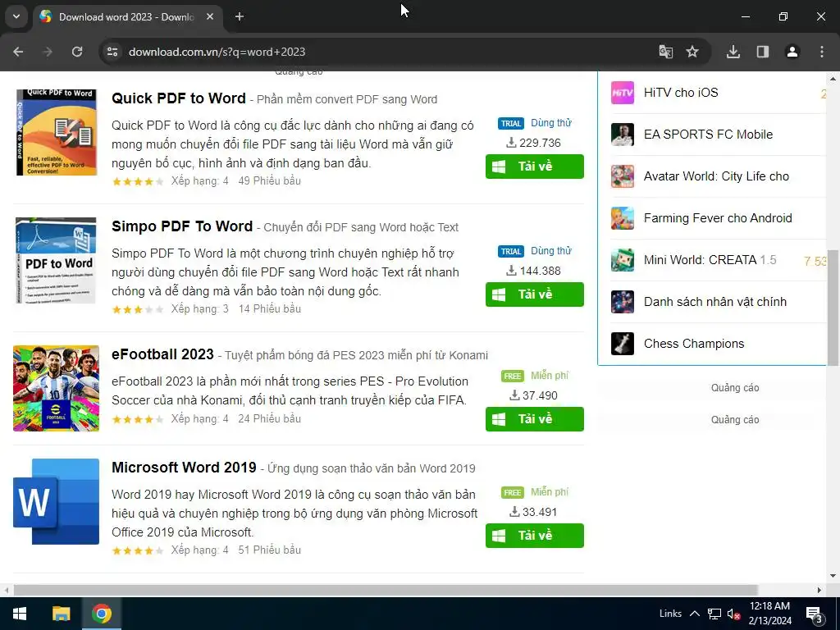Open a new browser tab
840x630 pixels.
(x=240, y=16)
